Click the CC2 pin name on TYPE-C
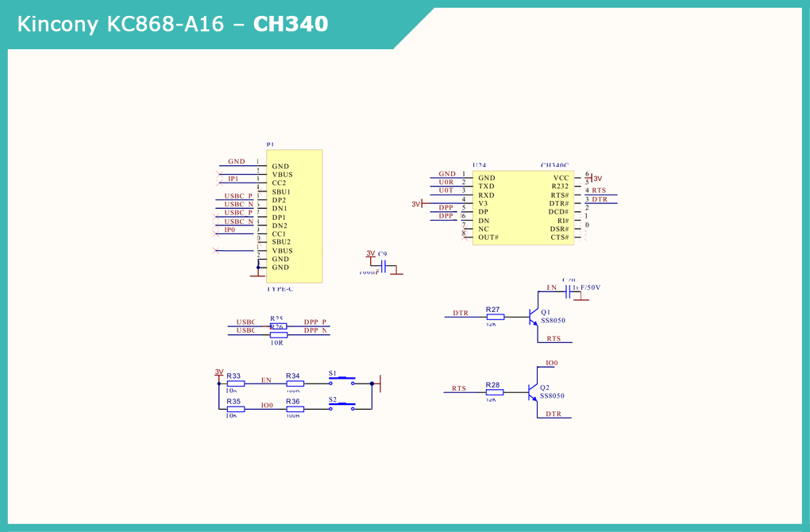This screenshot has height=532, width=810. [x=279, y=183]
